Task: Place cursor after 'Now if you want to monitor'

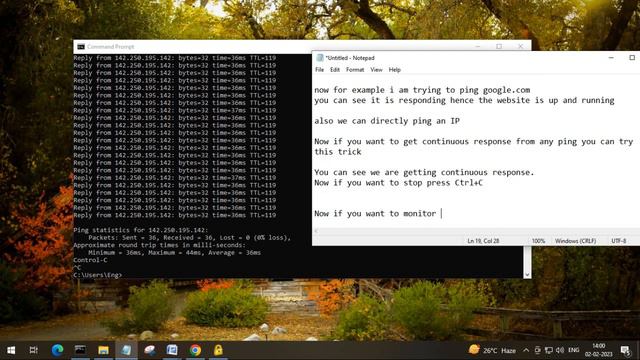Action: coord(441,213)
